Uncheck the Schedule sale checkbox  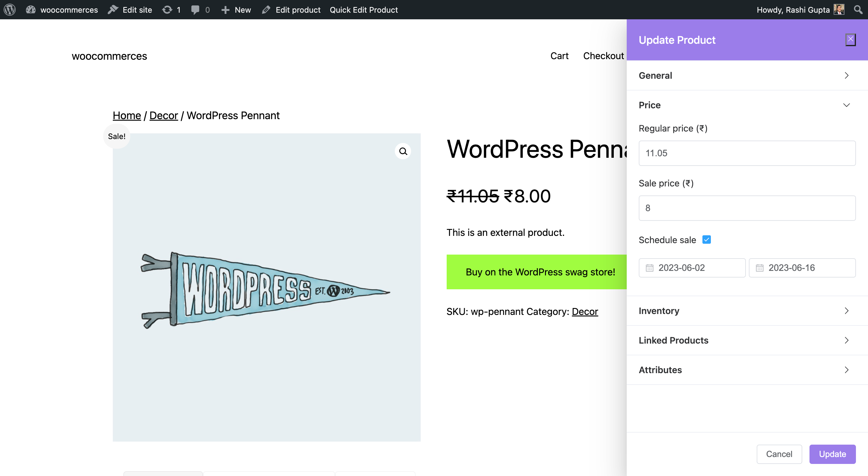click(707, 240)
